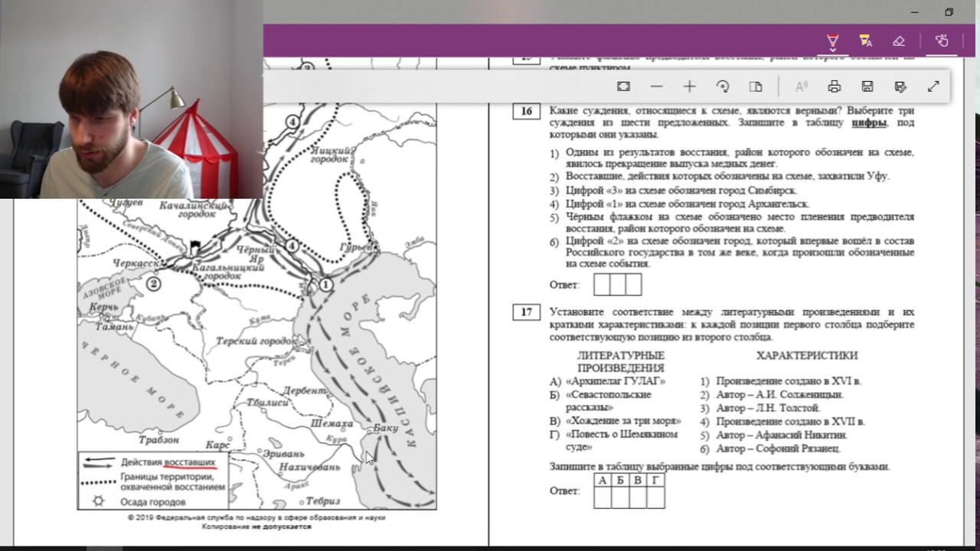Select the yellow text highlighter tool
The image size is (980, 551).
866,40
